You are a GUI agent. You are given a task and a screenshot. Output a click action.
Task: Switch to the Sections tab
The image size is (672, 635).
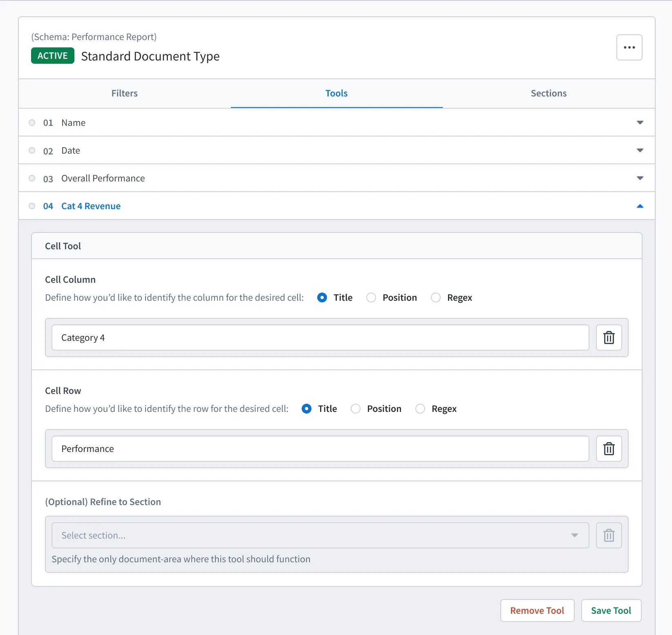(549, 94)
